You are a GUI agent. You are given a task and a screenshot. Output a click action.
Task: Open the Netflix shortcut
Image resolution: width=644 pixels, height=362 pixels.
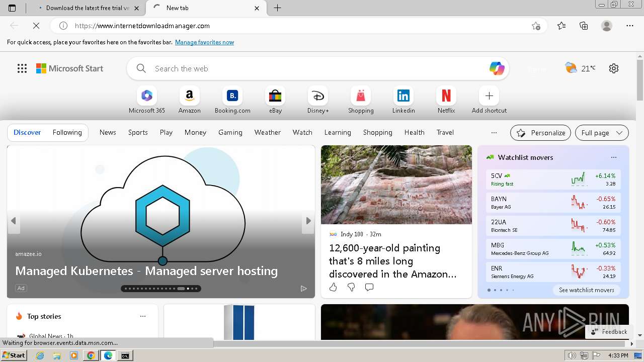(x=446, y=100)
